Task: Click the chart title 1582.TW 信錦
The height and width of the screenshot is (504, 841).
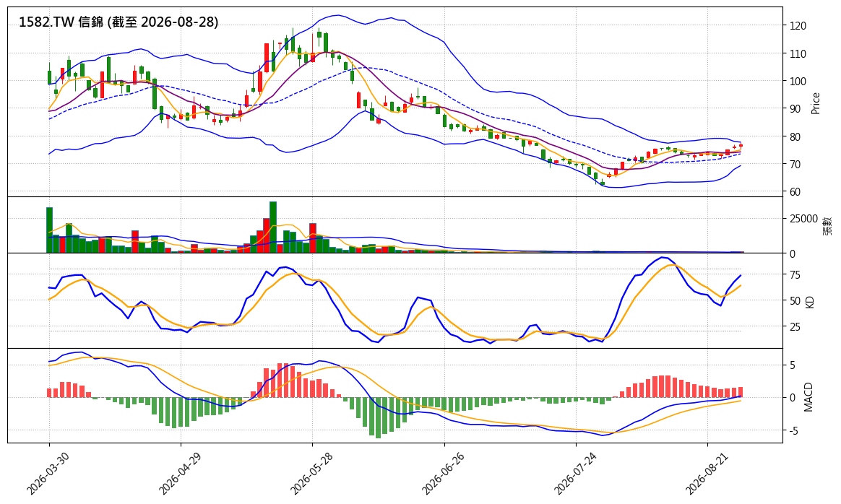Action: (61, 22)
